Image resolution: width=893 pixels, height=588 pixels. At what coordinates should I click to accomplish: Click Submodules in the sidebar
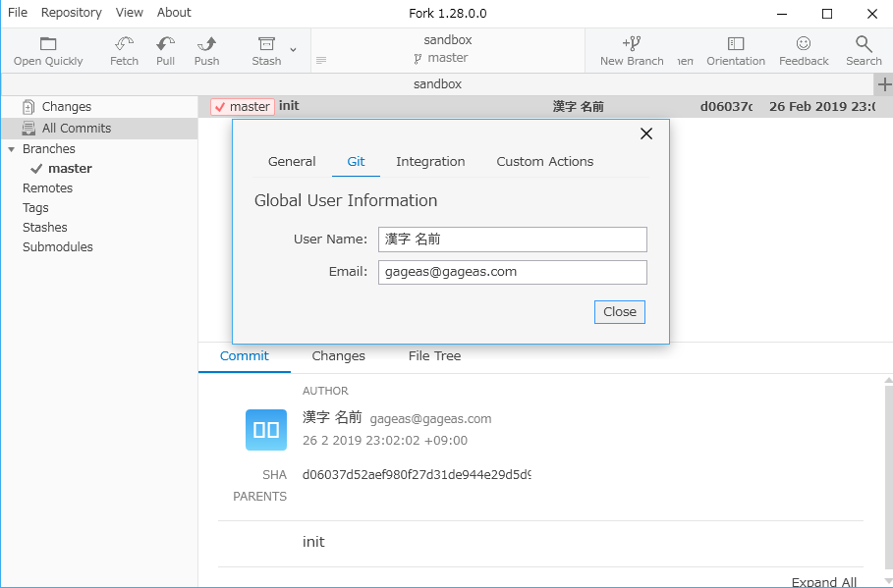58,247
